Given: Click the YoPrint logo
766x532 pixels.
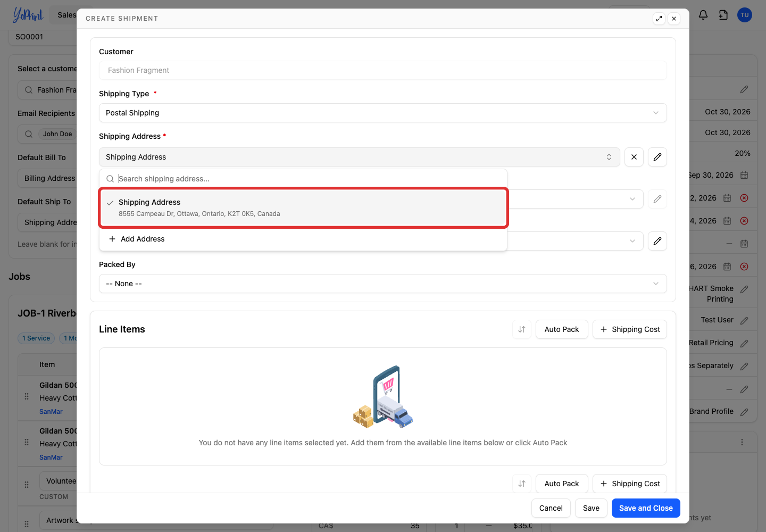Looking at the screenshot, I should (x=28, y=15).
